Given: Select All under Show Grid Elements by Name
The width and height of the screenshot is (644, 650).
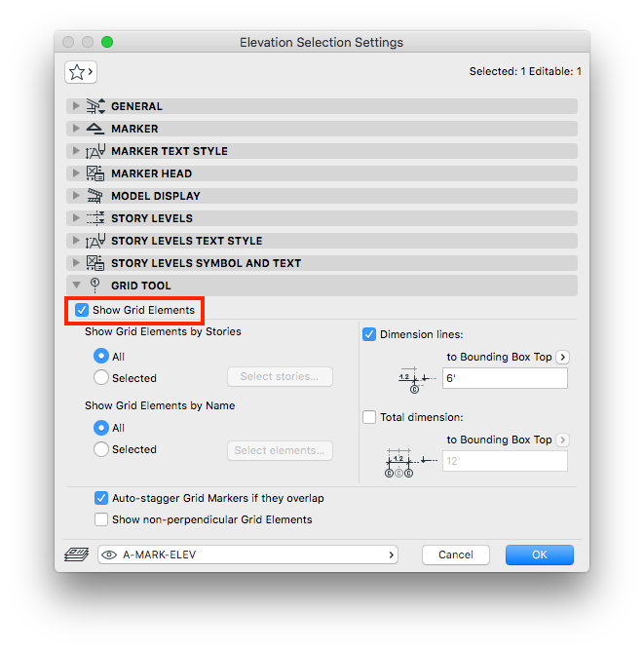Looking at the screenshot, I should pyautogui.click(x=101, y=428).
